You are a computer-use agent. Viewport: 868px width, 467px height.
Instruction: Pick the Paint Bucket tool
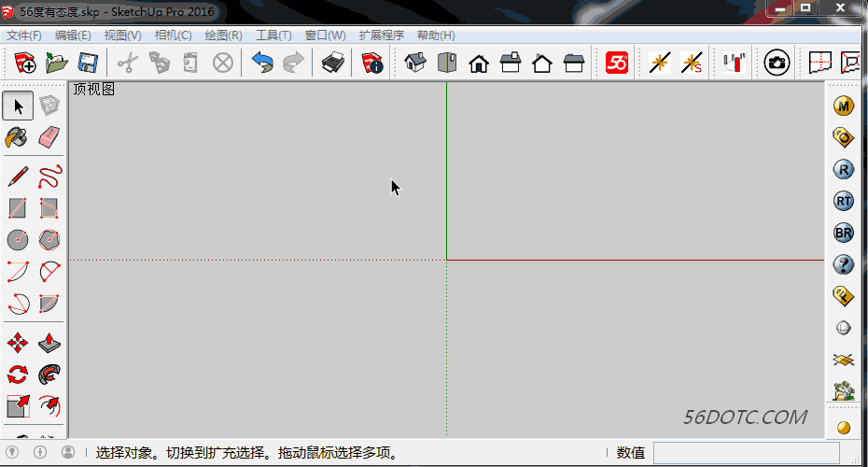(x=18, y=138)
